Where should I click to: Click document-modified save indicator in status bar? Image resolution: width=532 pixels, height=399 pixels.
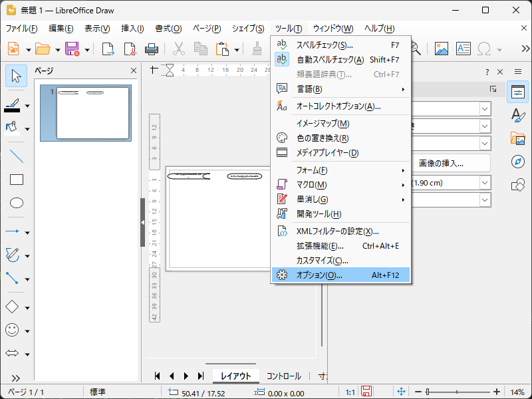pos(366,392)
